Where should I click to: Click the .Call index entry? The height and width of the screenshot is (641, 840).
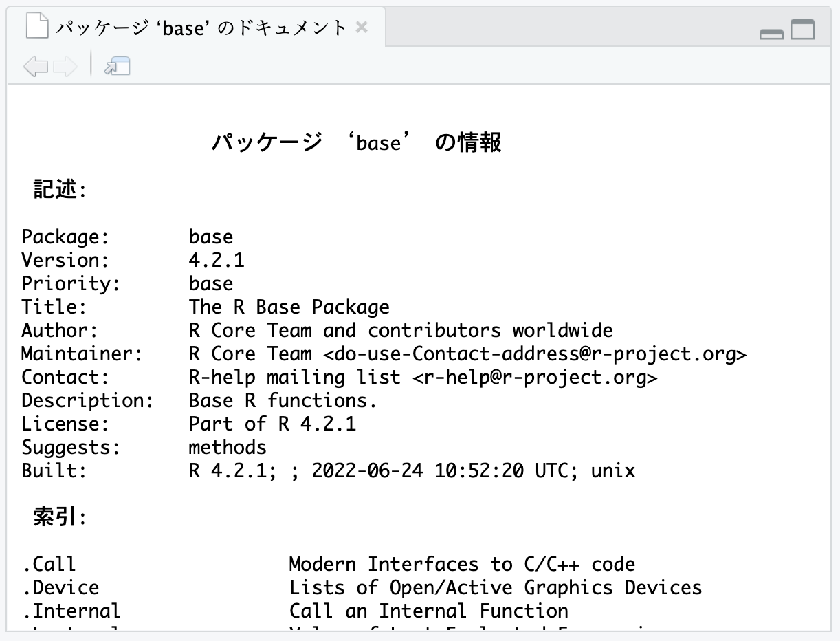click(x=48, y=565)
